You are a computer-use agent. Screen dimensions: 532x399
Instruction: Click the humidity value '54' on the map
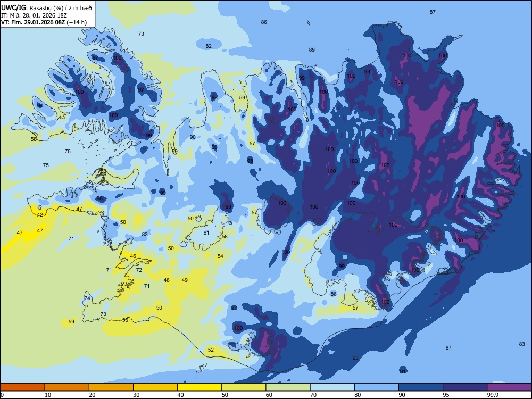(x=221, y=256)
